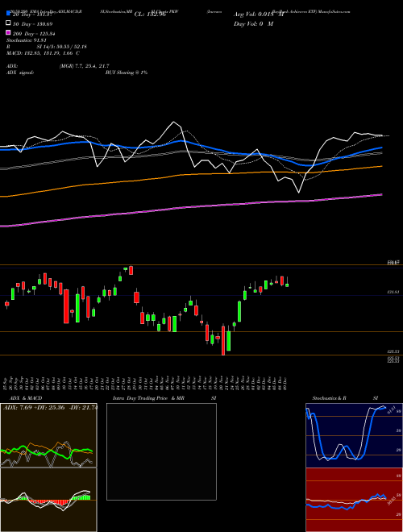Click the ADX (MGR) values line

coord(58,66)
